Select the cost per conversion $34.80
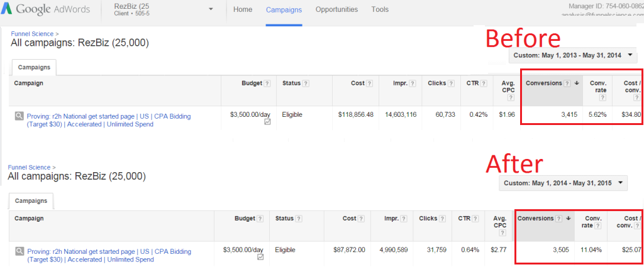The height and width of the screenshot is (267, 644). click(633, 115)
